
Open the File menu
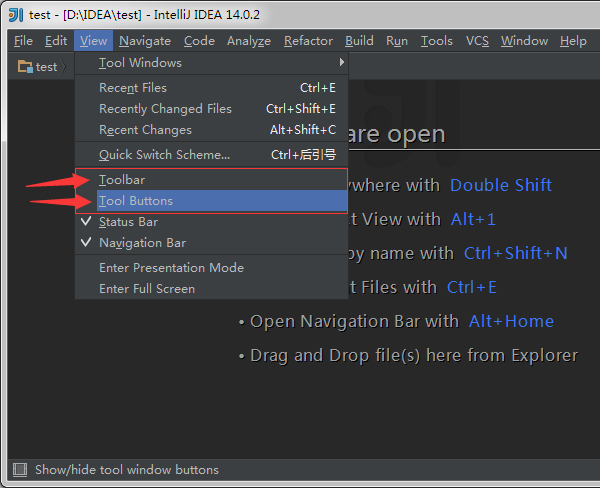coord(23,41)
